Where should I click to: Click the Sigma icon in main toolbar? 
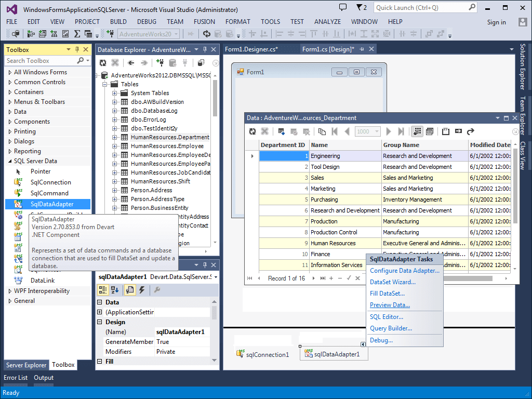point(77,34)
